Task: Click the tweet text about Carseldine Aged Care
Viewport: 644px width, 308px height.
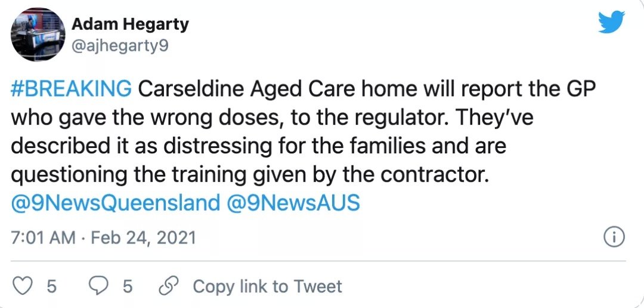Action: 303,133
